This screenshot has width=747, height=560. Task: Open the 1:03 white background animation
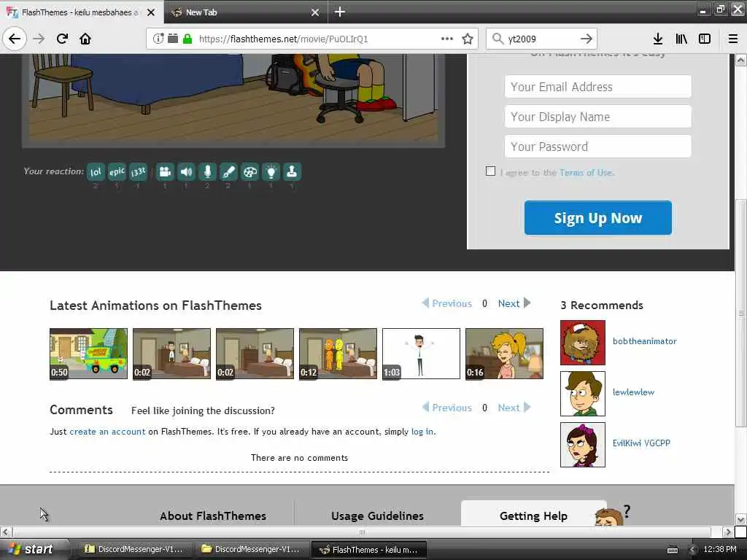421,354
